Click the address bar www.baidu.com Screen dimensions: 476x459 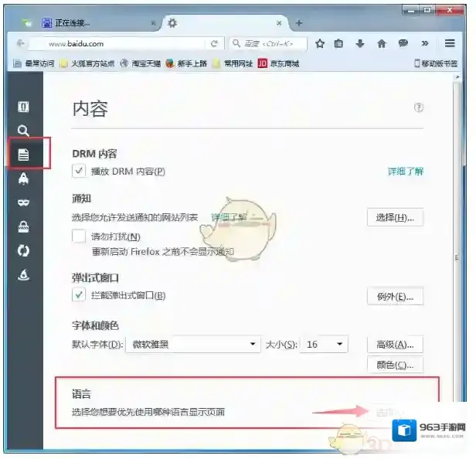pyautogui.click(x=118, y=44)
